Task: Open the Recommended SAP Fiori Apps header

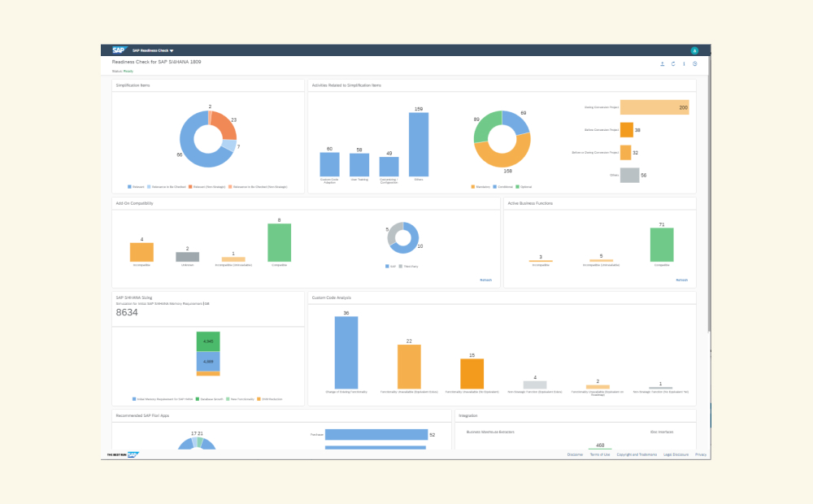Action: 281,415
